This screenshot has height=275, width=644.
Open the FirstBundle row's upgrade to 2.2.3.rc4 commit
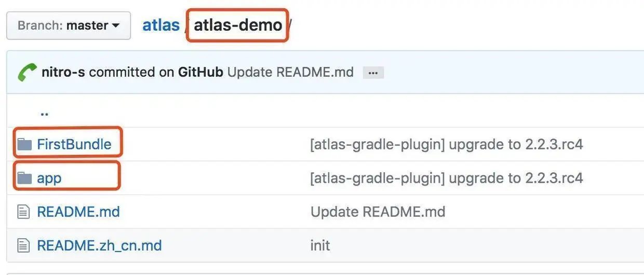pos(447,144)
